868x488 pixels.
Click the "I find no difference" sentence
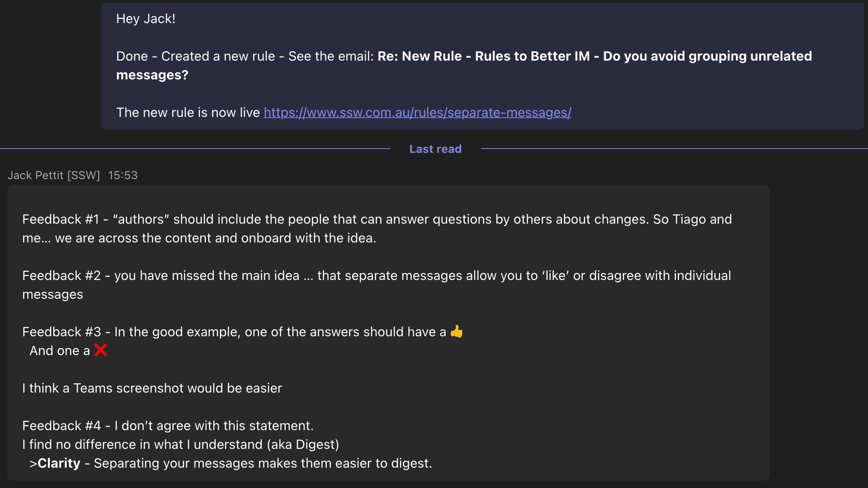tap(180, 445)
